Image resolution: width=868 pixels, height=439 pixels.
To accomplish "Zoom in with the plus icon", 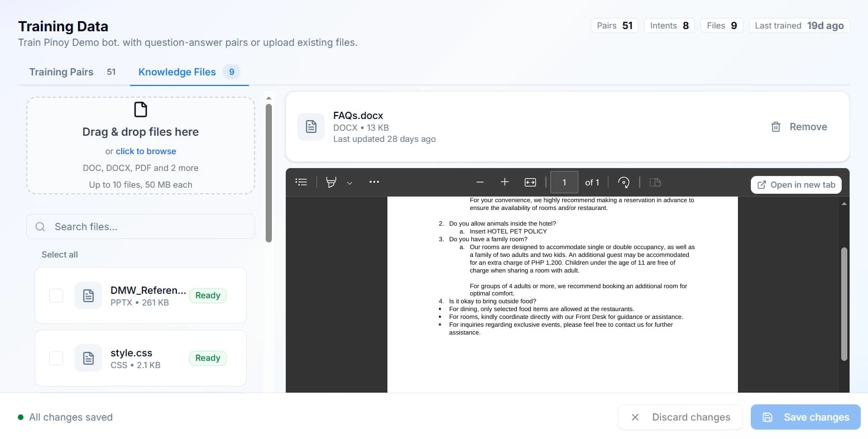I will pos(505,182).
